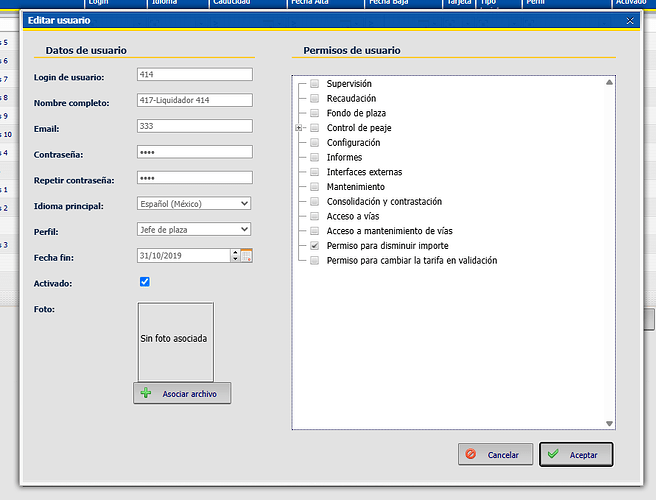This screenshot has width=656, height=500.
Task: Select Acceso a mantenimiento de vías item
Action: coord(389,231)
